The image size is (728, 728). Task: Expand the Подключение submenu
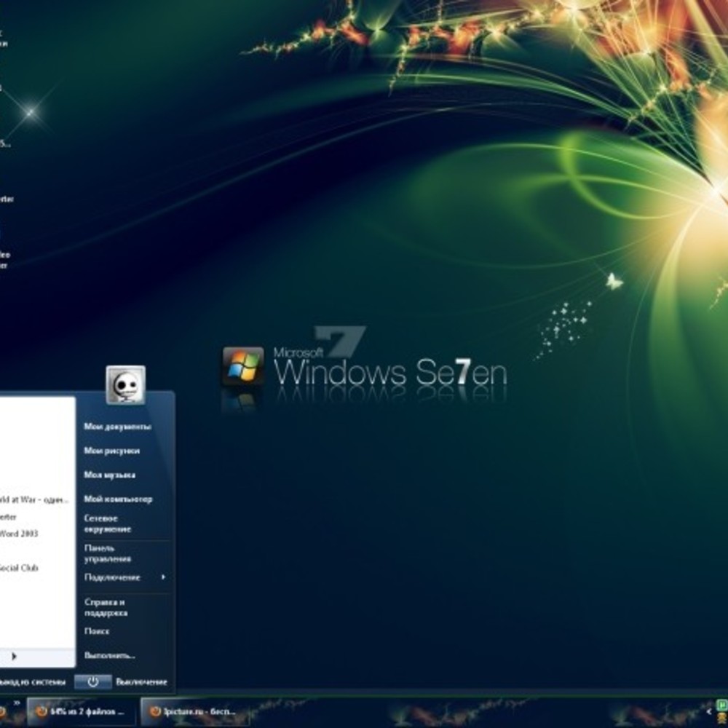[125, 577]
